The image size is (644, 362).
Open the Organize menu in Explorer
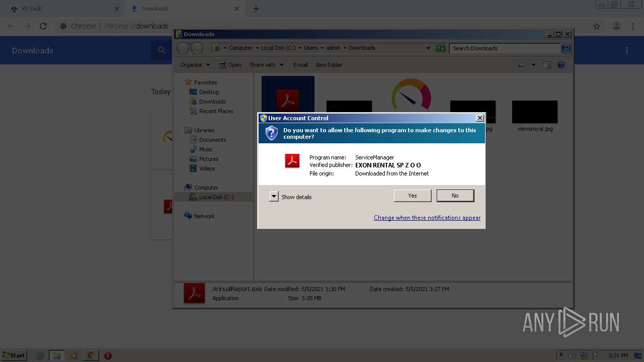[195, 65]
